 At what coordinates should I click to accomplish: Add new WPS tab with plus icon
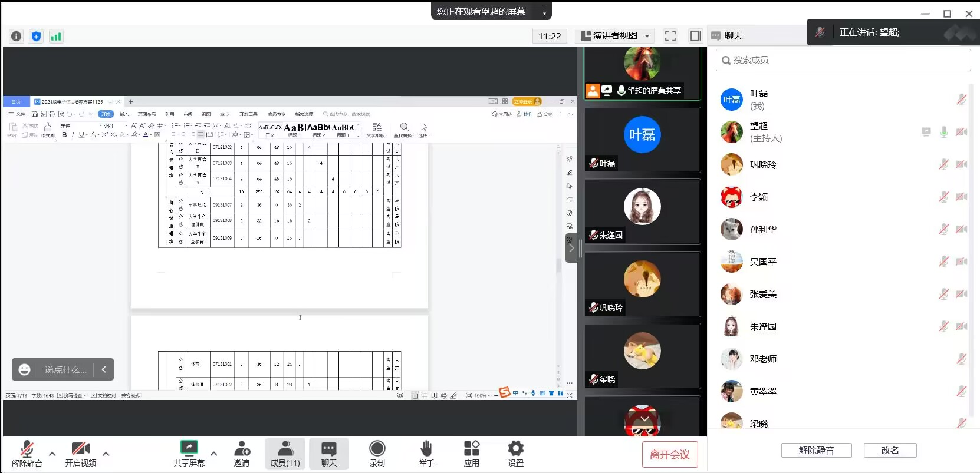click(131, 101)
